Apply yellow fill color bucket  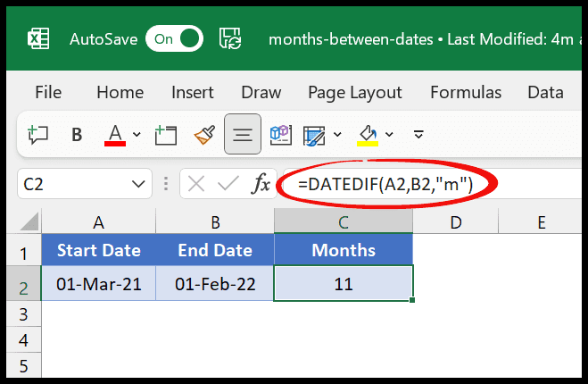click(x=368, y=135)
